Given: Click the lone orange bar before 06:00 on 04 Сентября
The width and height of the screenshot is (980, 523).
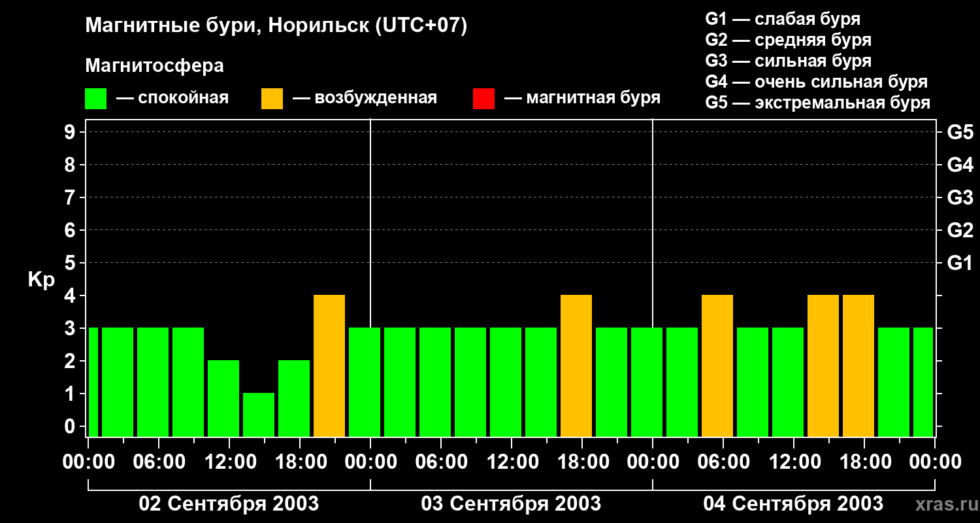Looking at the screenshot, I should point(717,366).
